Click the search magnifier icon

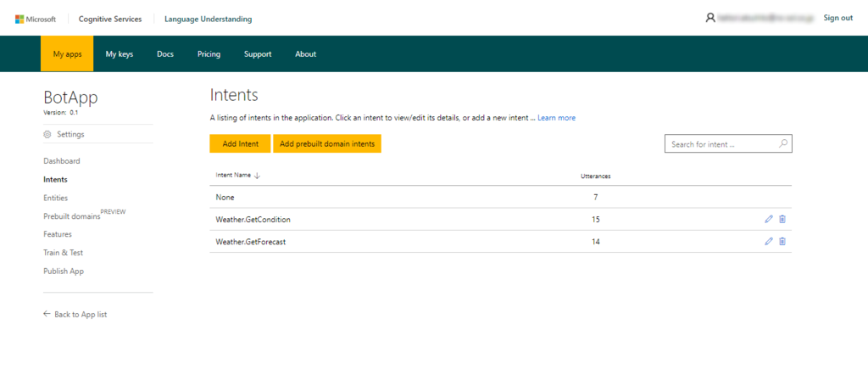point(782,143)
